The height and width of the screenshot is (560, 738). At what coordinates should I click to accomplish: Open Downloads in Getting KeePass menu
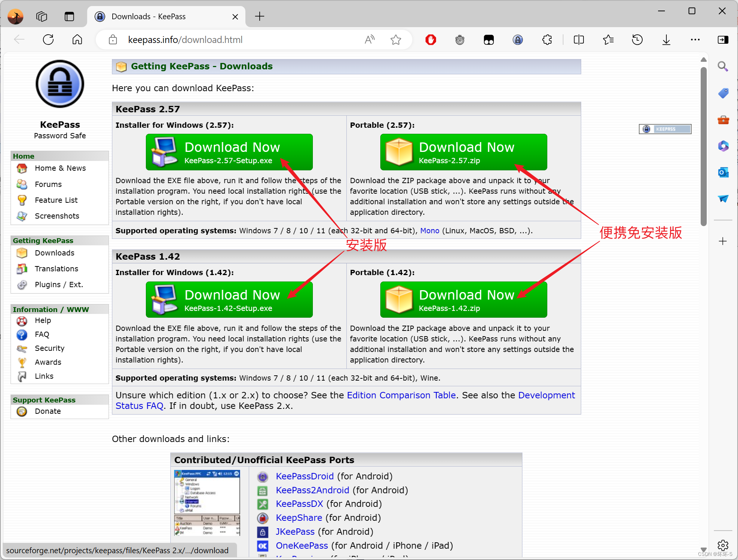[x=54, y=253]
